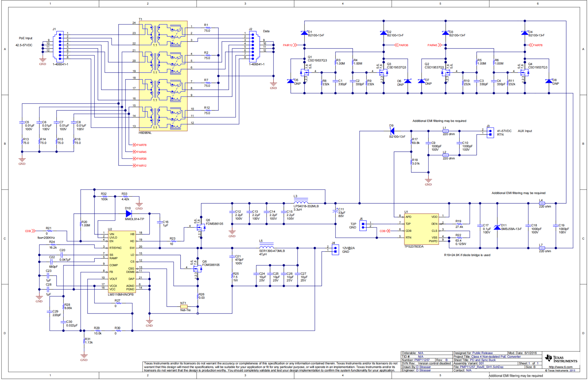
Task: Click the '41-57VDC' label at J3
Action: (x=504, y=131)
